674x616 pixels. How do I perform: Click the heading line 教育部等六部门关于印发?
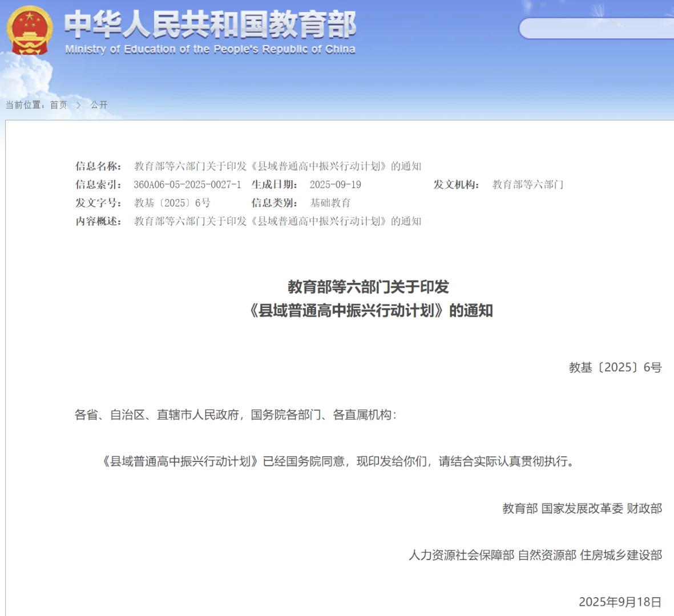pyautogui.click(x=368, y=287)
